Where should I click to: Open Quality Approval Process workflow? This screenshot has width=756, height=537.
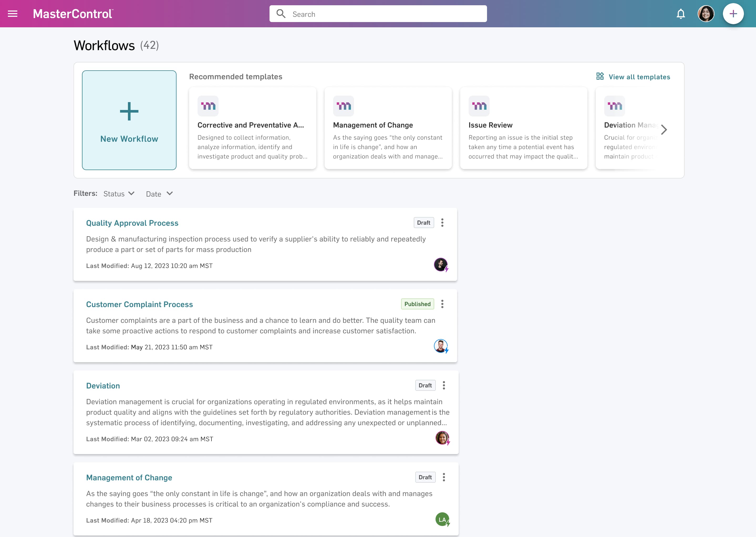tap(132, 223)
